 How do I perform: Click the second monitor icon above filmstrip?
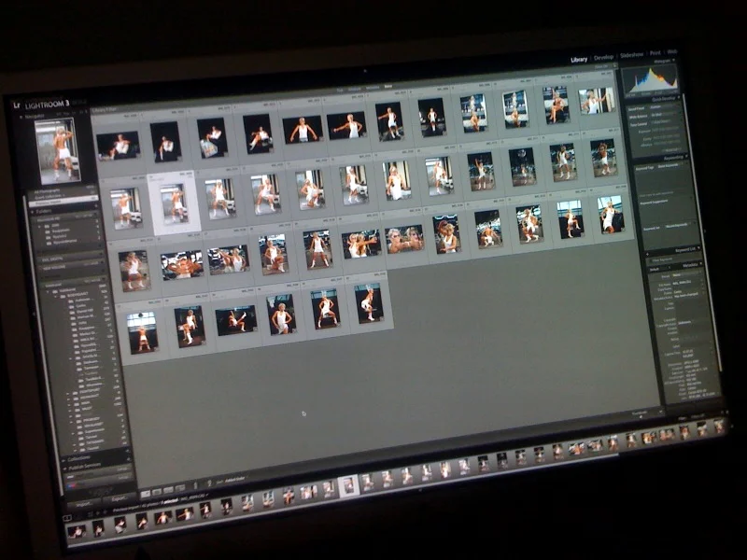[x=79, y=516]
